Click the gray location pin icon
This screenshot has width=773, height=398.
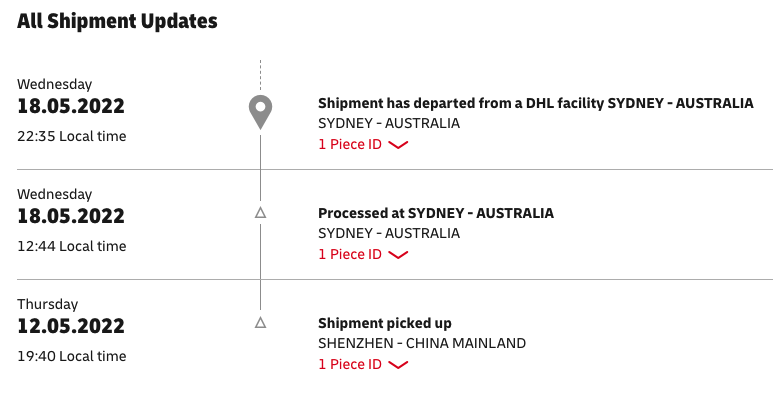pos(260,112)
